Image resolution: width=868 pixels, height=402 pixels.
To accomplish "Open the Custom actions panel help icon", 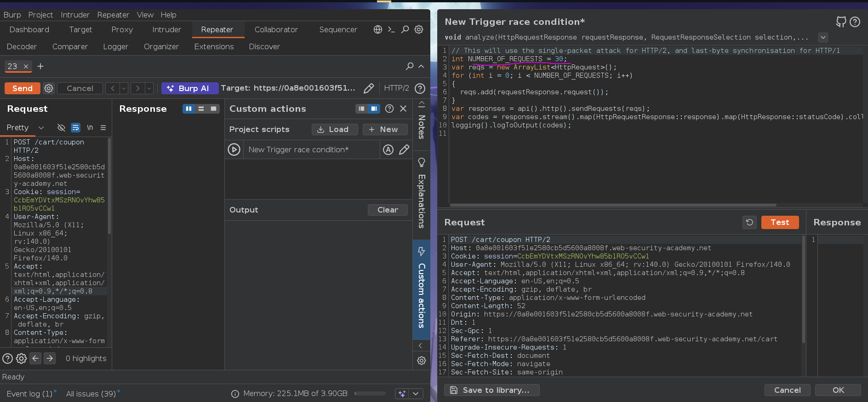I will 389,109.
